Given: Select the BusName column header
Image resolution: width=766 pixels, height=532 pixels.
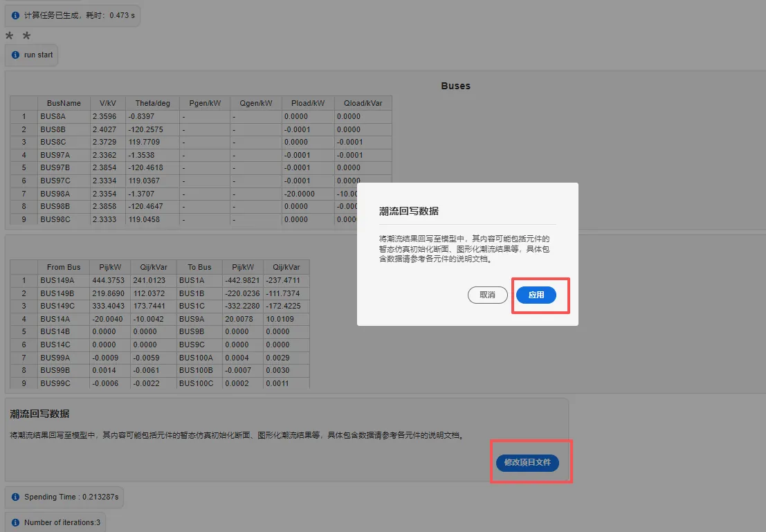Looking at the screenshot, I should pyautogui.click(x=64, y=103).
